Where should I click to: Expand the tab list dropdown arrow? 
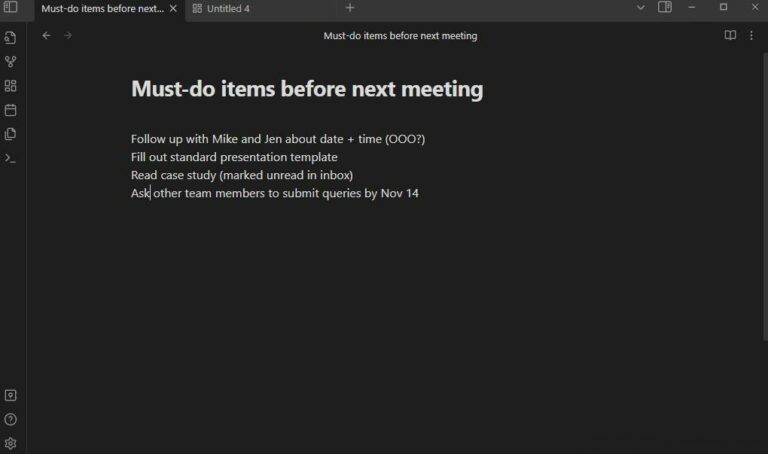pos(640,7)
